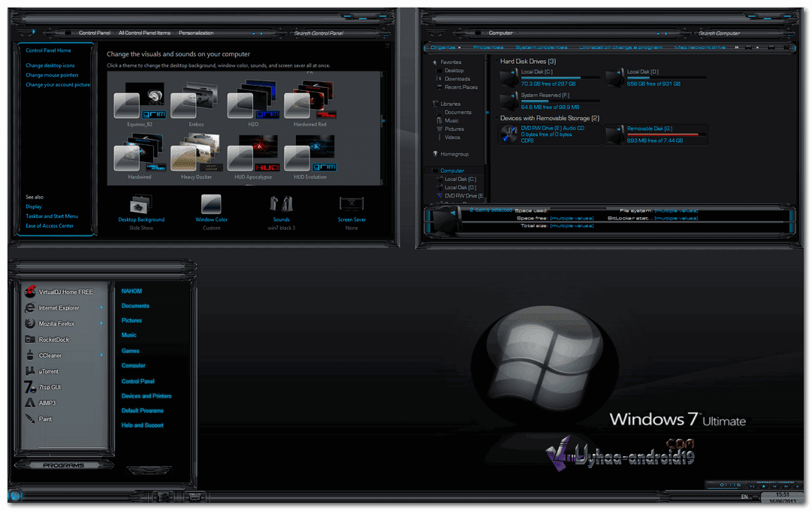
Task: Select Local Disk (C:) in navigation tree
Action: point(460,179)
